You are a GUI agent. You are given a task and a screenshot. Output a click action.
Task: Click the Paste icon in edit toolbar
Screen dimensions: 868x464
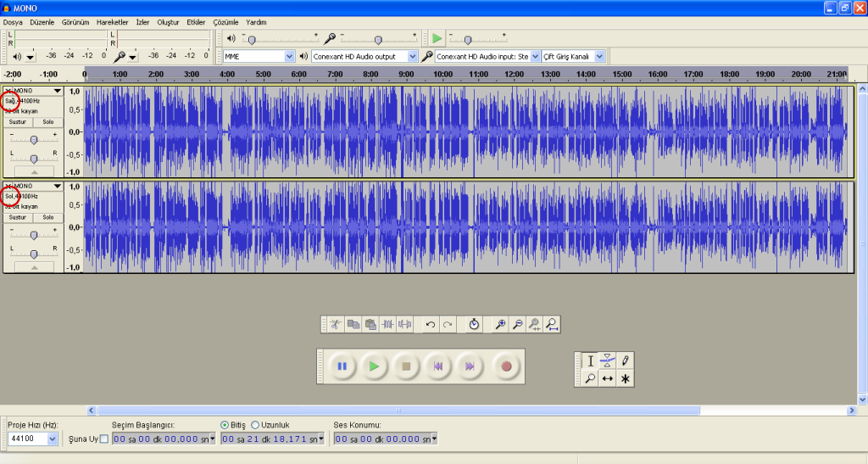coord(370,325)
